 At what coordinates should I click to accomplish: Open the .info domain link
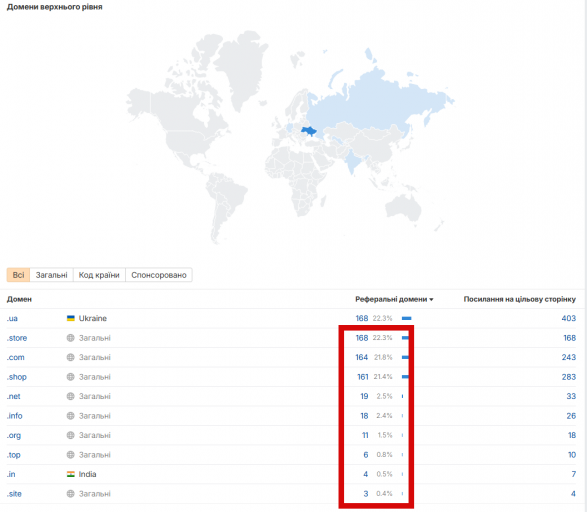15,416
